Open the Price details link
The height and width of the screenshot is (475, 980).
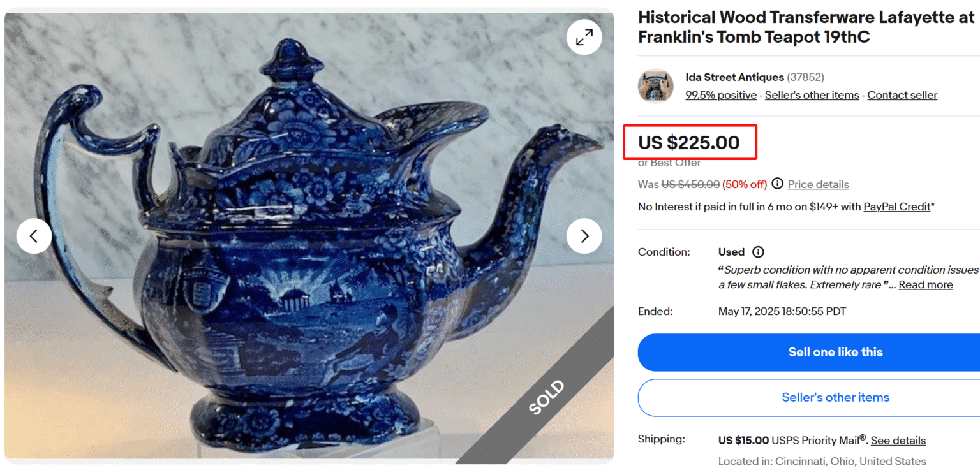click(x=818, y=184)
